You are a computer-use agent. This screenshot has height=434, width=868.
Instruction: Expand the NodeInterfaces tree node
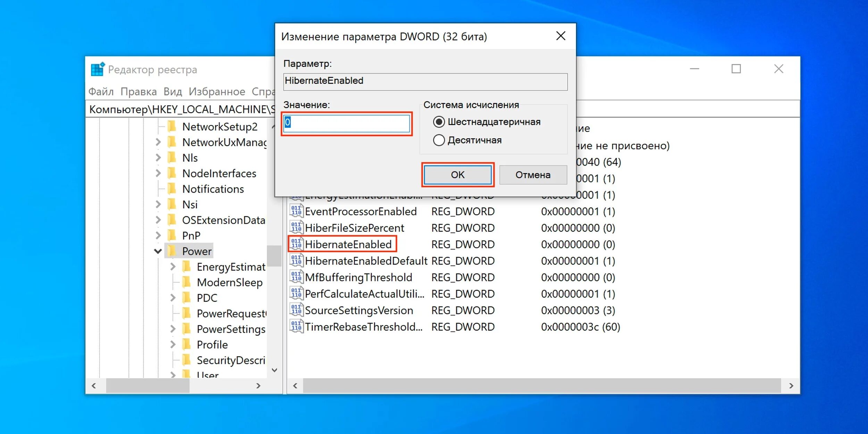158,173
